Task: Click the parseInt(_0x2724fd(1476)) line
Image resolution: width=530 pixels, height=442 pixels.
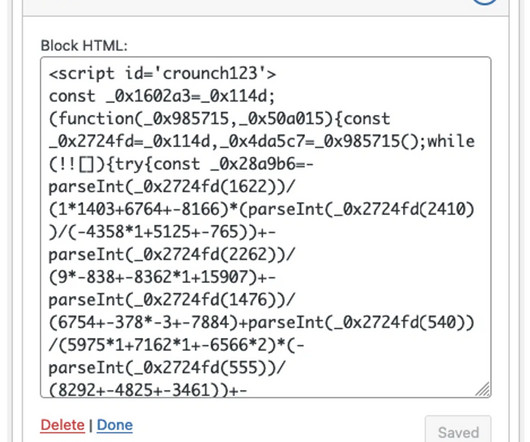Action: pyautogui.click(x=172, y=300)
